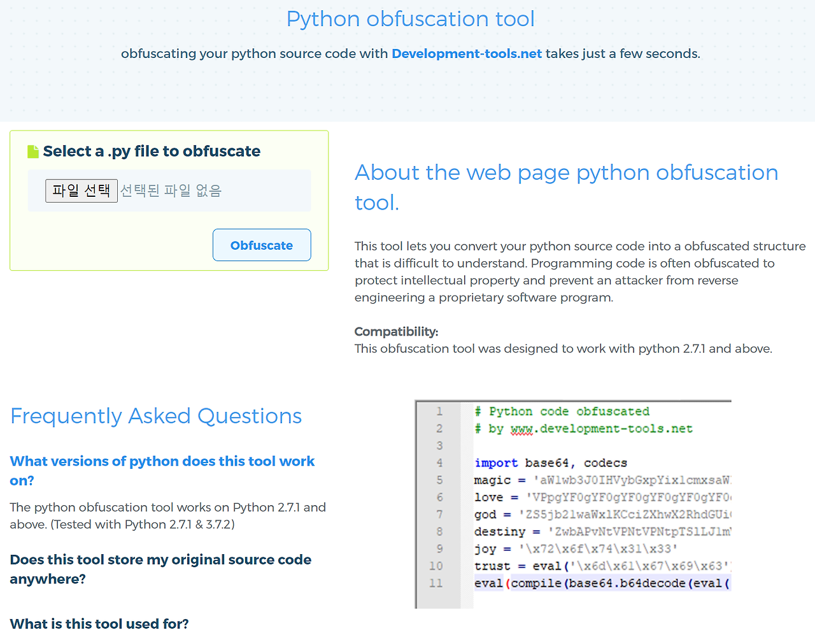Click the 'Python obfuscation tool' page title

coord(411,19)
